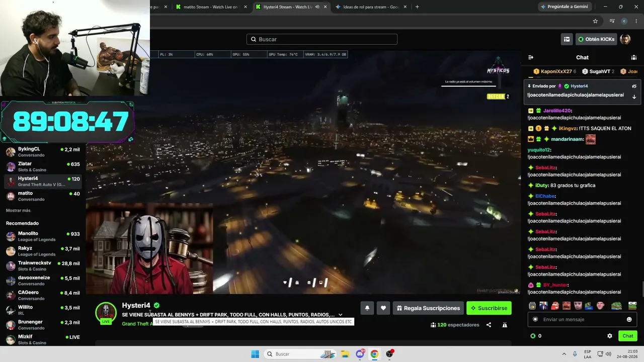Image resolution: width=644 pixels, height=362 pixels.
Task: Click the emoji picker in message box
Action: [629, 319]
